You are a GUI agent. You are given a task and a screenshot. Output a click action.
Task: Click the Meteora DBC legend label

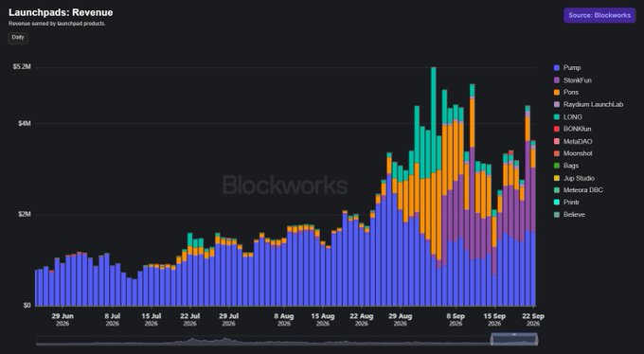[583, 190]
